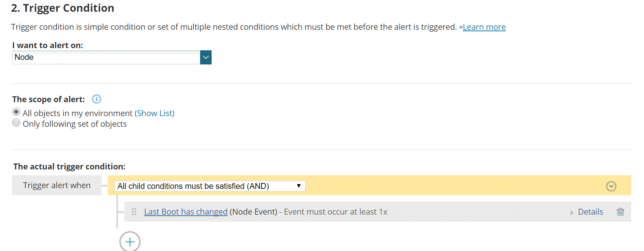This screenshot has width=644, height=251.
Task: Click inside the Node combo box field
Action: [x=103, y=57]
